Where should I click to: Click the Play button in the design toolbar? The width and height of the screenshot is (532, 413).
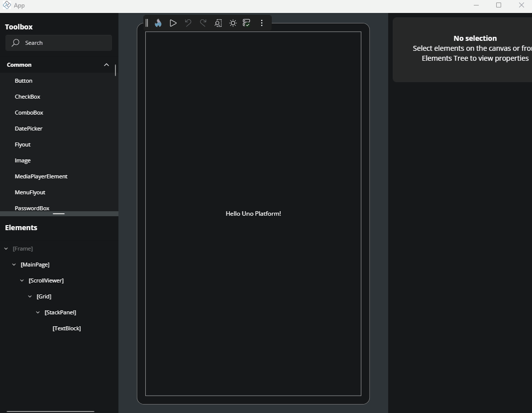173,22
